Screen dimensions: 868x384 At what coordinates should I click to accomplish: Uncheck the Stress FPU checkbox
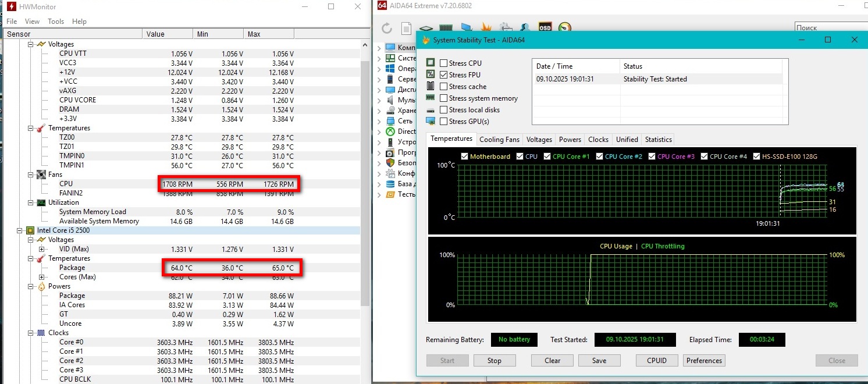click(x=444, y=74)
